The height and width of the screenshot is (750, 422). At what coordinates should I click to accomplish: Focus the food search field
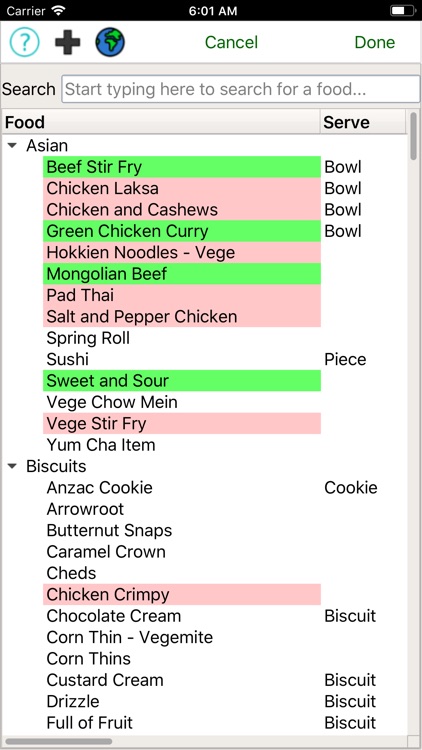(x=241, y=89)
